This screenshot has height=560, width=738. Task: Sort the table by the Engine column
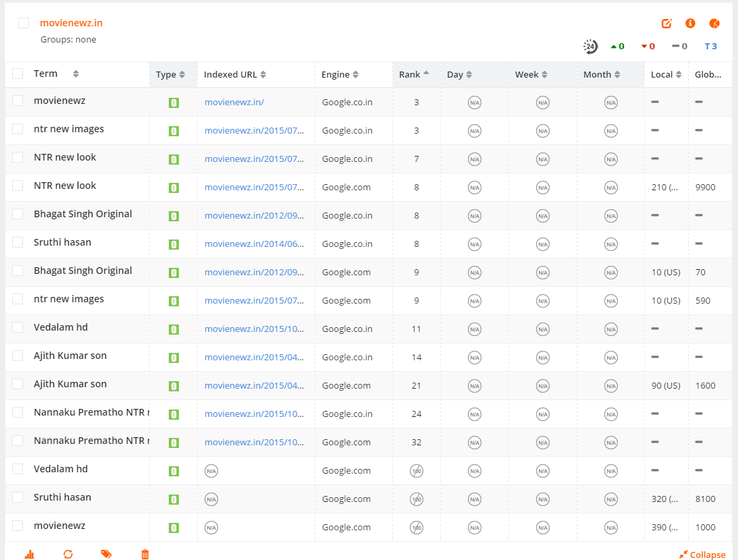(x=340, y=75)
